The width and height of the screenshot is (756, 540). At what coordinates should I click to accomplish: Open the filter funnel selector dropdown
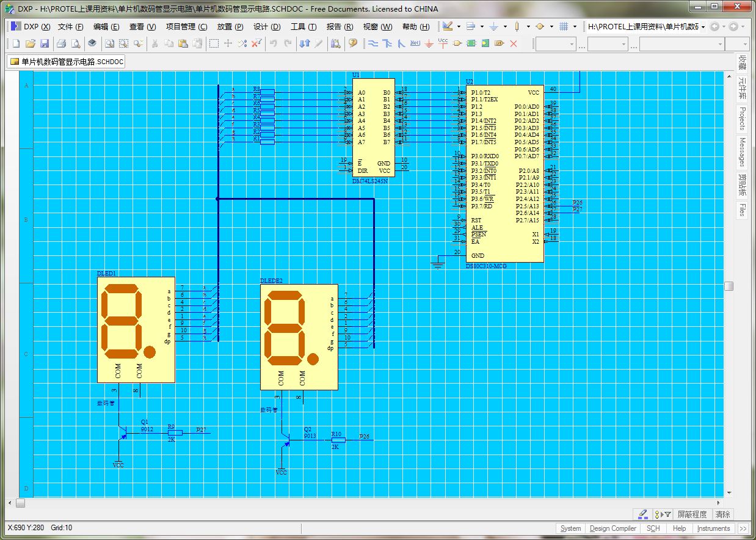pyautogui.click(x=663, y=514)
